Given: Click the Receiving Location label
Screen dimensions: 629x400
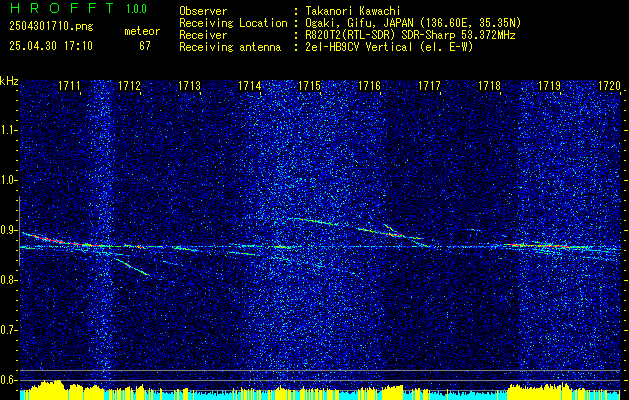Looking at the screenshot, I should 233,23.
